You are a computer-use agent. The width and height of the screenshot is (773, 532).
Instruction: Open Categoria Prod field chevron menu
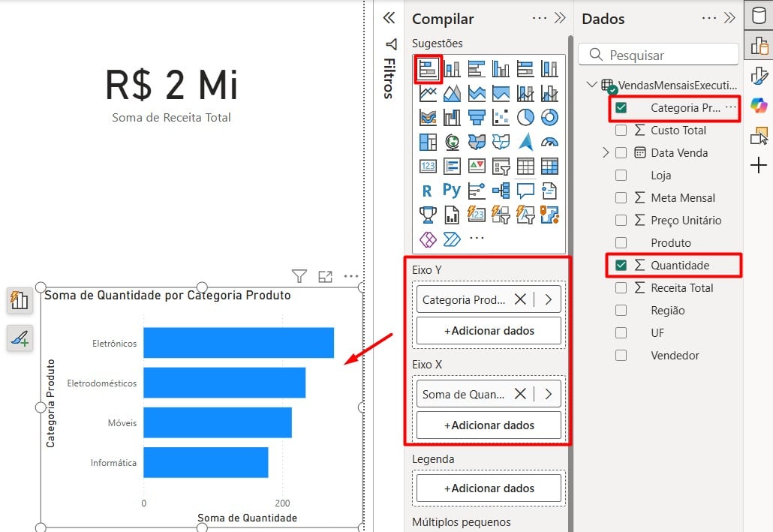[549, 299]
